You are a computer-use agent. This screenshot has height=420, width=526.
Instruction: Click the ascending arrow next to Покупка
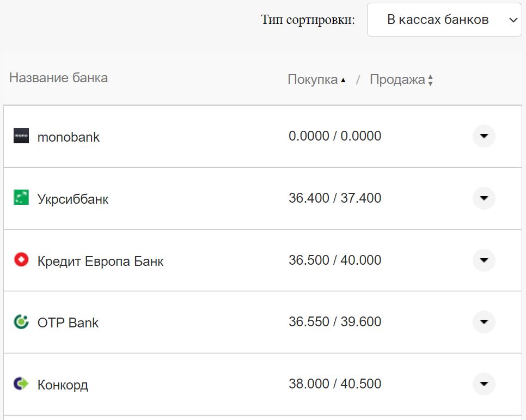[344, 80]
